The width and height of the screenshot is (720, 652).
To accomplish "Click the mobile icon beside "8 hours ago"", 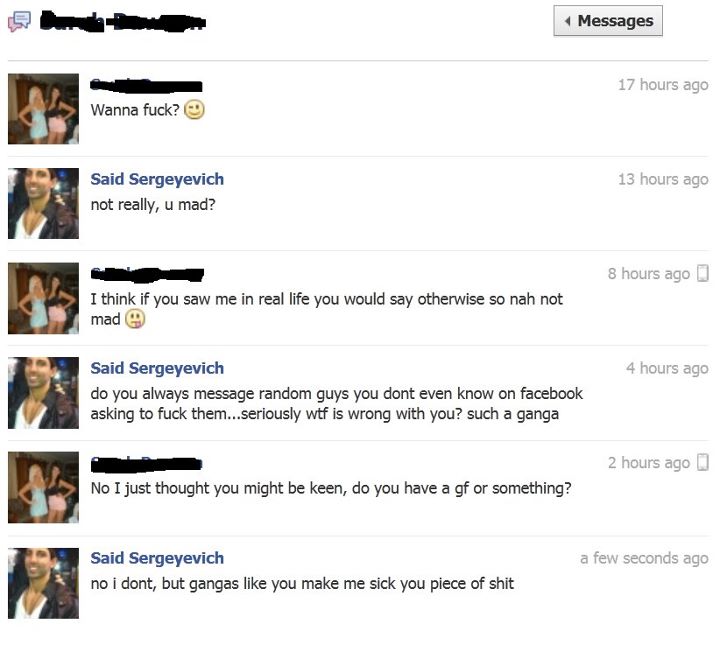I will 702,273.
